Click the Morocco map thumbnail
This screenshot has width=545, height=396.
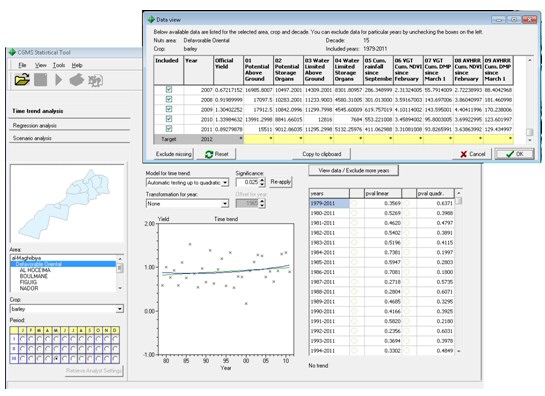67,204
